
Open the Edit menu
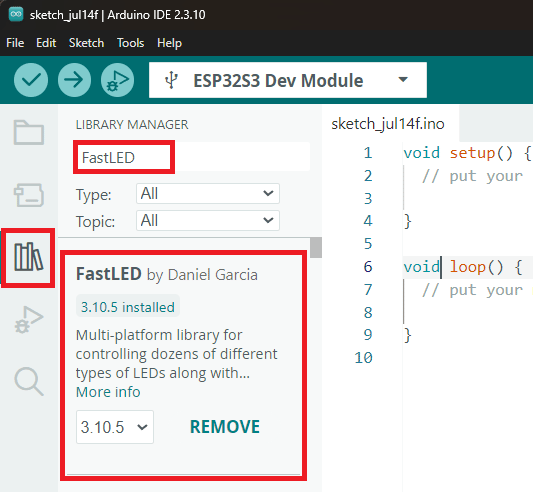click(x=46, y=43)
